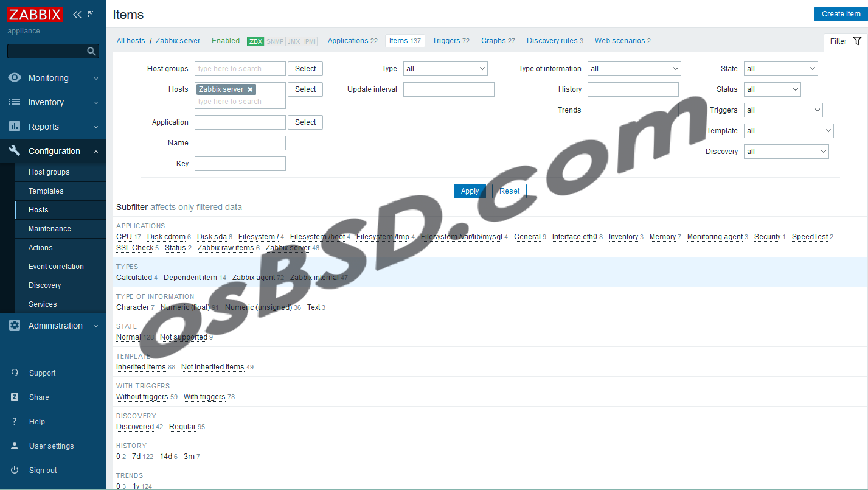Toggle the Filter funnel icon
Viewport: 868px width, 490px height.
coord(857,41)
